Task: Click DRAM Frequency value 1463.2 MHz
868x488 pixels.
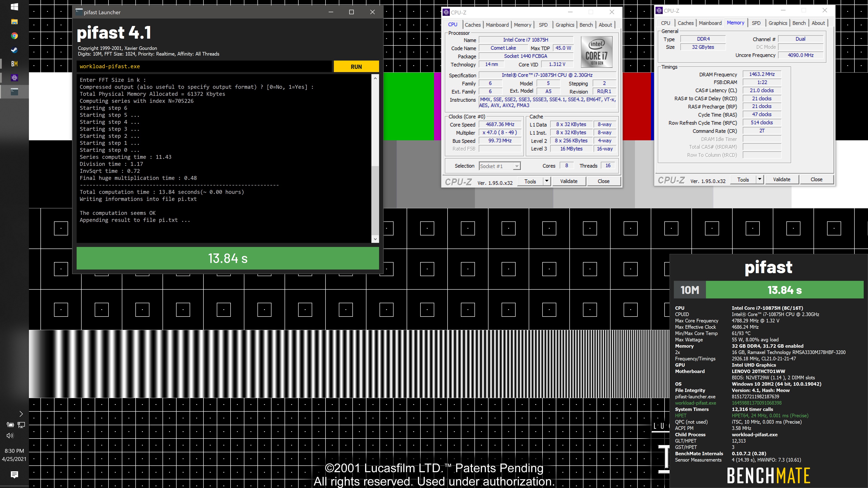Action: (762, 74)
